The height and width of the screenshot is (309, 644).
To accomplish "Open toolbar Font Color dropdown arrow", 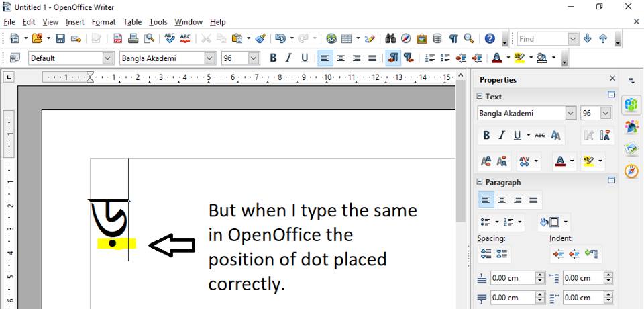I will coord(508,58).
